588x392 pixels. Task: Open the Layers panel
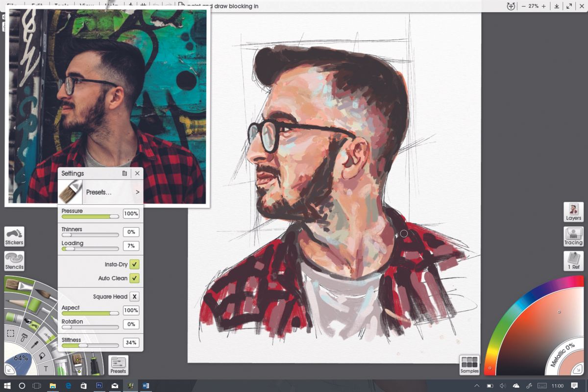pos(573,213)
